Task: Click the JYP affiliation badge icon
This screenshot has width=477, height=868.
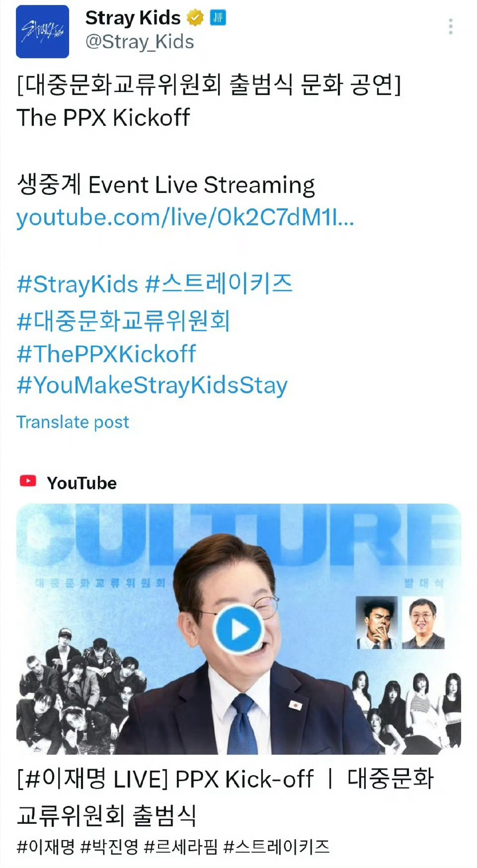Action: tap(218, 18)
